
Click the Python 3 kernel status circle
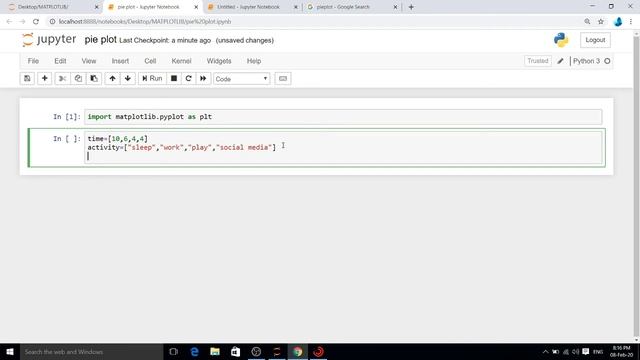pos(607,61)
